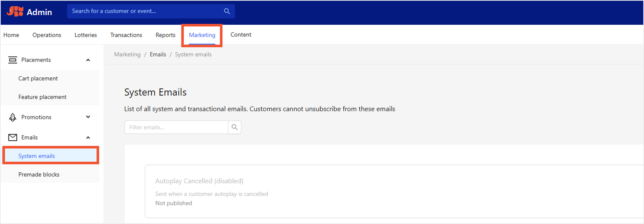The width and height of the screenshot is (644, 224).
Task: Go to the Lotteries tab
Action: pyautogui.click(x=86, y=35)
